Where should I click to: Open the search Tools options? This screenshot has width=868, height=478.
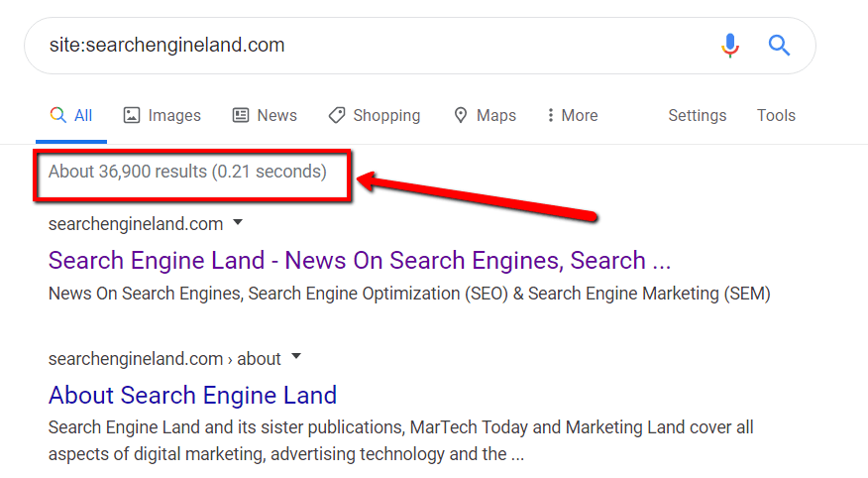(776, 116)
